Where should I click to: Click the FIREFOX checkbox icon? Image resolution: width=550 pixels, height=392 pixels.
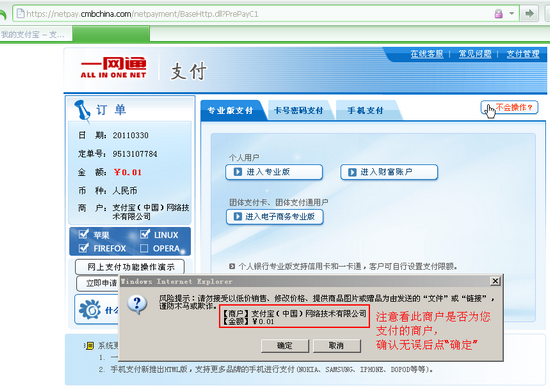click(84, 248)
